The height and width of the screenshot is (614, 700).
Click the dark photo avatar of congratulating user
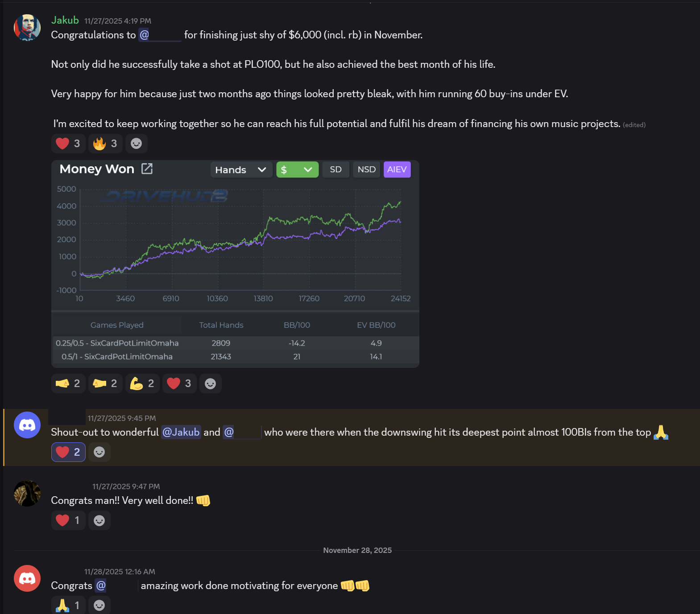27,493
